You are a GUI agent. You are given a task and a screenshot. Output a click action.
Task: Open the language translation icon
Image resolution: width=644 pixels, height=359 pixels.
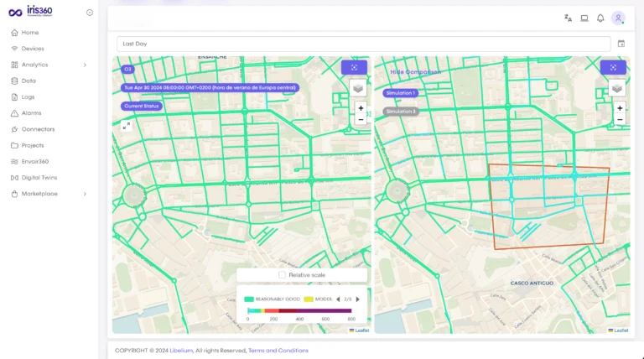coord(568,18)
